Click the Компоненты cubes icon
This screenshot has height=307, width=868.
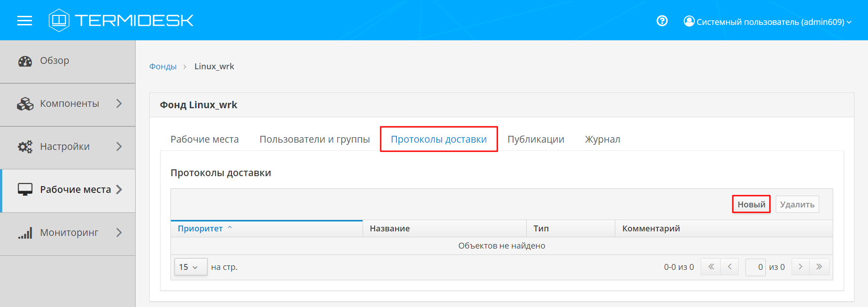pos(25,104)
